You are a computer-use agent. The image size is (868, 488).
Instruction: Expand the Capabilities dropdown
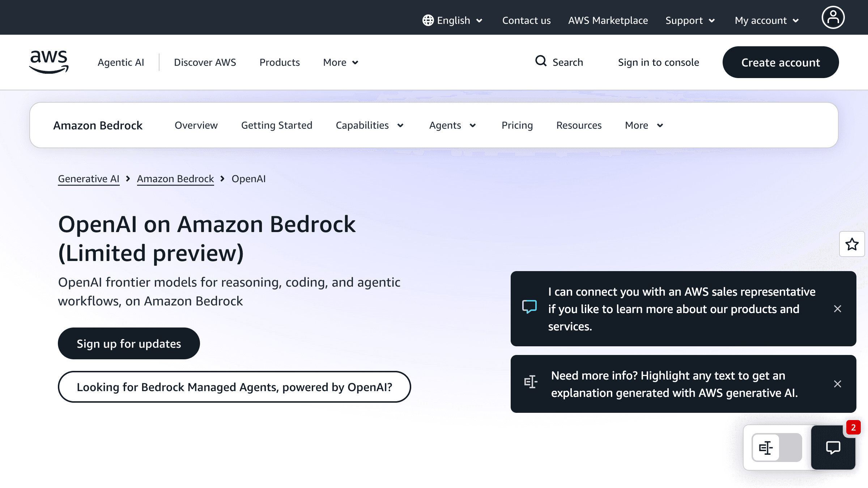tap(370, 125)
